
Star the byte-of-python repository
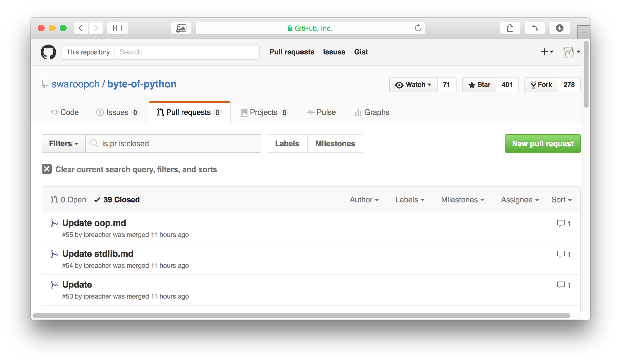pos(479,85)
